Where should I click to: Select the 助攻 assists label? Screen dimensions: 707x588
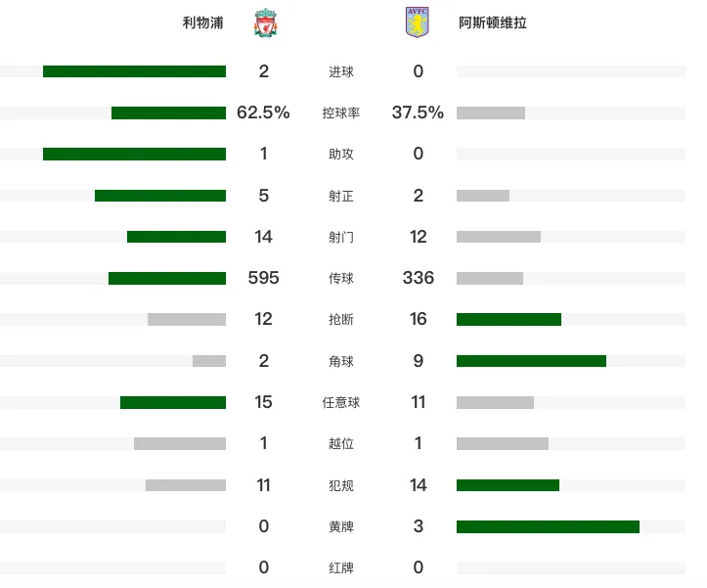(x=341, y=155)
